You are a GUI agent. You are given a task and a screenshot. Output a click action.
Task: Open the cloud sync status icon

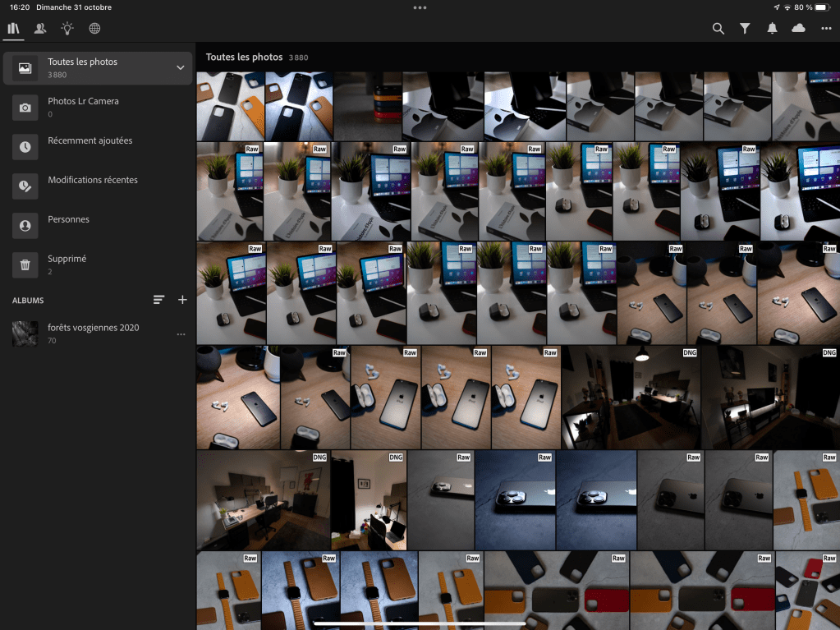click(798, 29)
